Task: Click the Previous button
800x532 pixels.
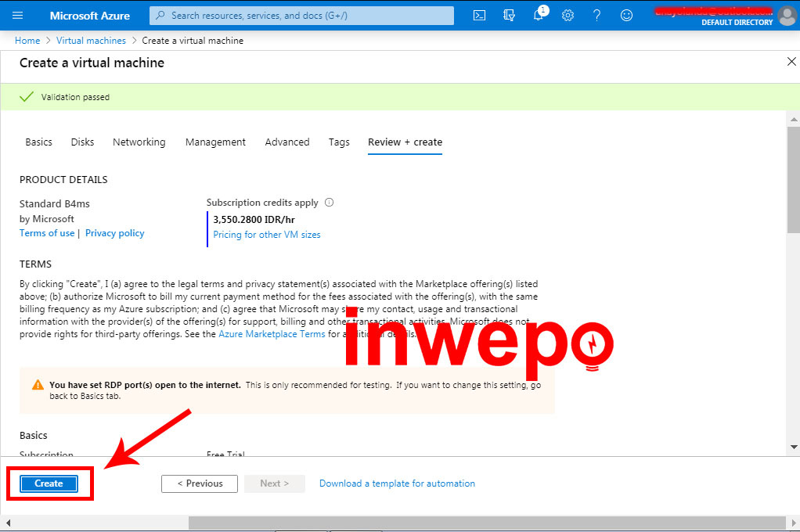Action: (x=200, y=483)
